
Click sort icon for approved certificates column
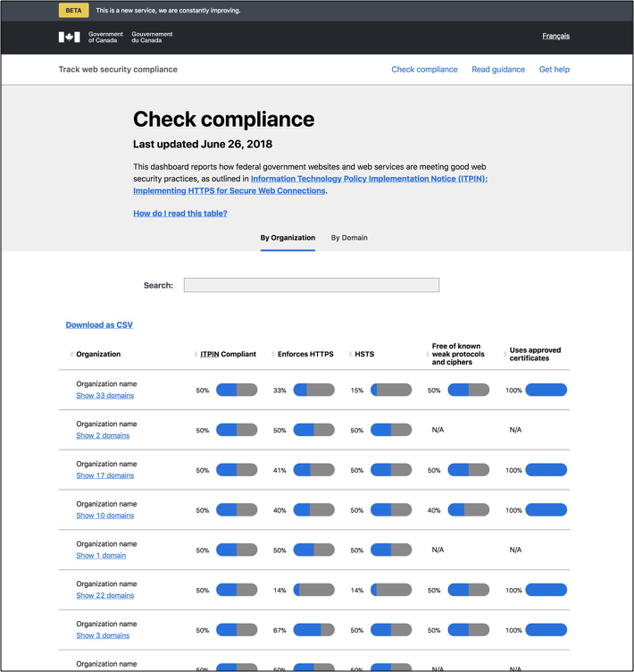tap(505, 355)
